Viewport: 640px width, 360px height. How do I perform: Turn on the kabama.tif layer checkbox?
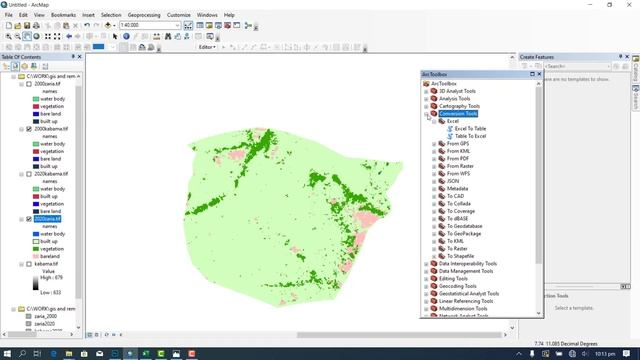point(29,264)
